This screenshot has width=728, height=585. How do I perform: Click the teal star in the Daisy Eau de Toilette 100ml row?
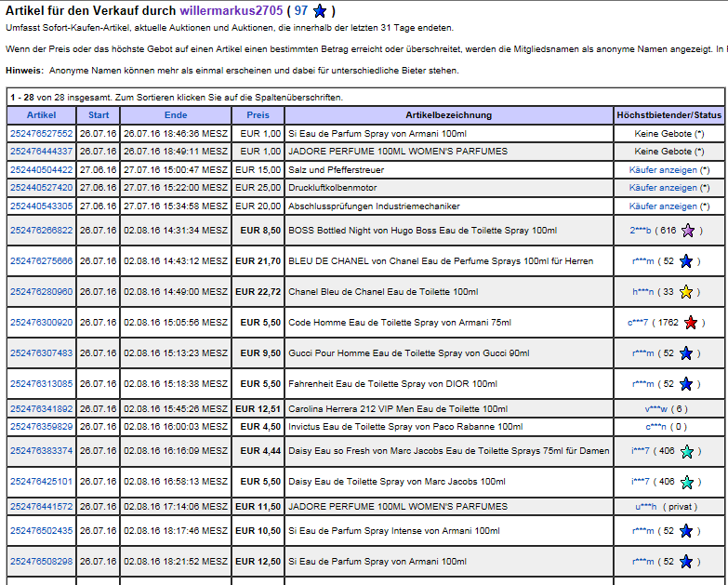[x=687, y=482]
